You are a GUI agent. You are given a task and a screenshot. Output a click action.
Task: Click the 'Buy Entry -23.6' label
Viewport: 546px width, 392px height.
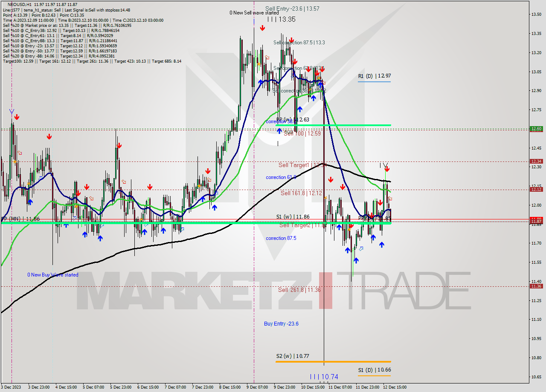(x=281, y=324)
